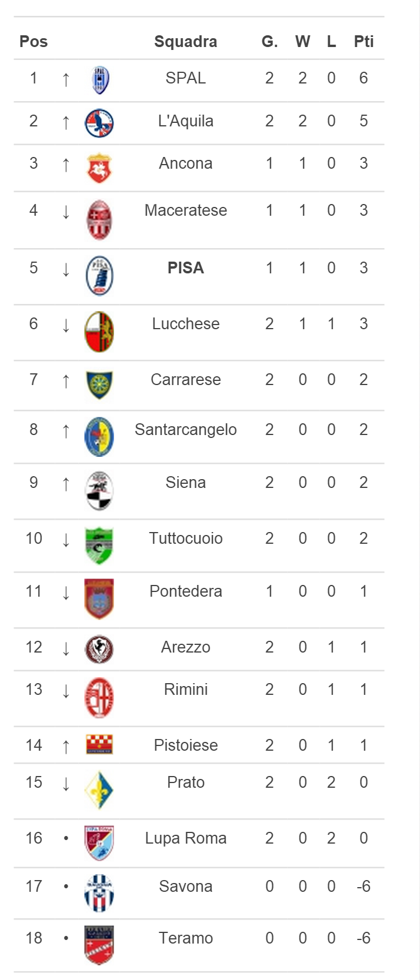Click the bold PISA team name
Viewport: 420px width, 980px height.
186,268
